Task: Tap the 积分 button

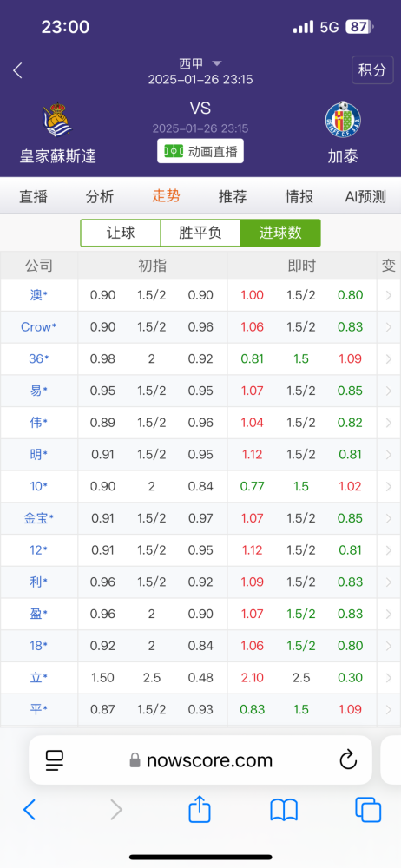Action: (x=372, y=70)
